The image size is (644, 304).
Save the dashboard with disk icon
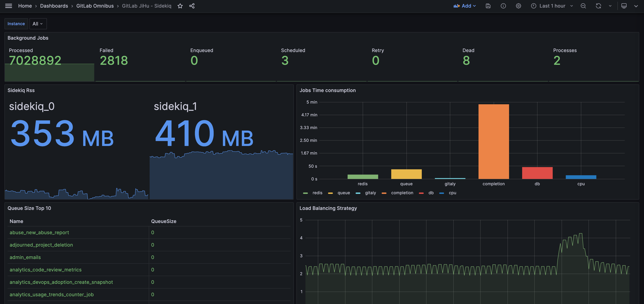click(488, 6)
